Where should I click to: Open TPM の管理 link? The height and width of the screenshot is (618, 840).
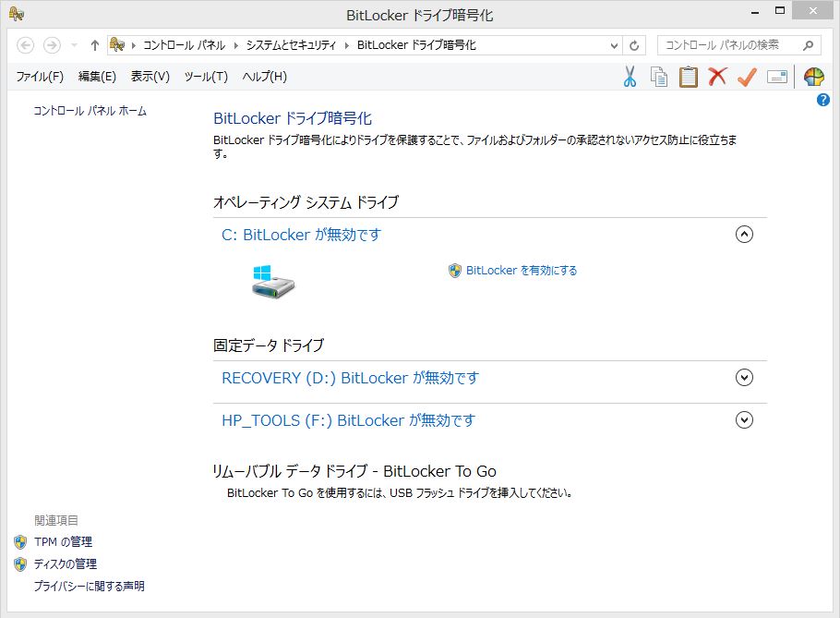point(63,542)
